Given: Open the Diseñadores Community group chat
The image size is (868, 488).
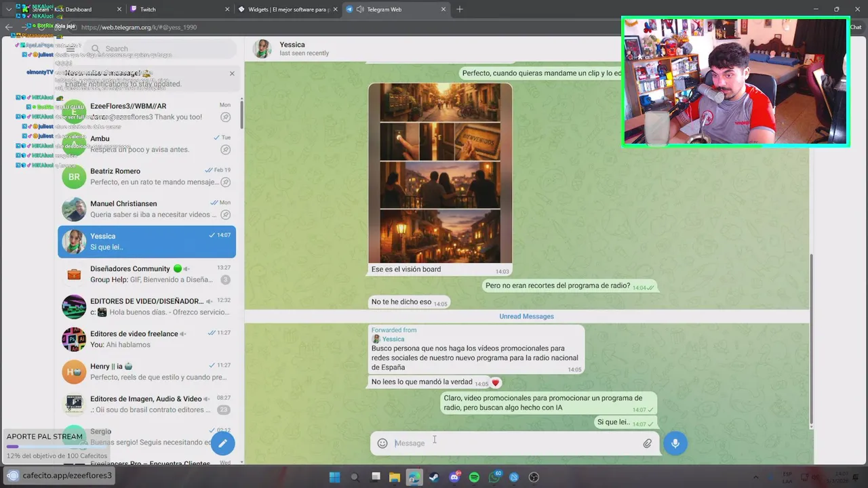Looking at the screenshot, I should [x=146, y=274].
